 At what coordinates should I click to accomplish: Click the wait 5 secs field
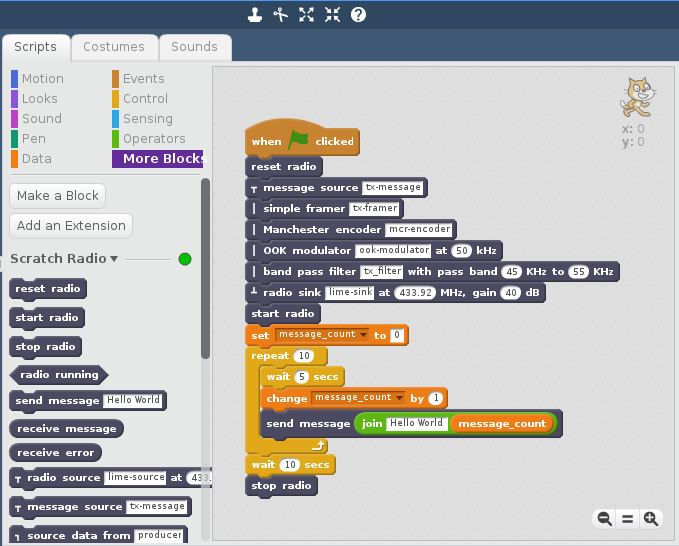[x=302, y=377]
